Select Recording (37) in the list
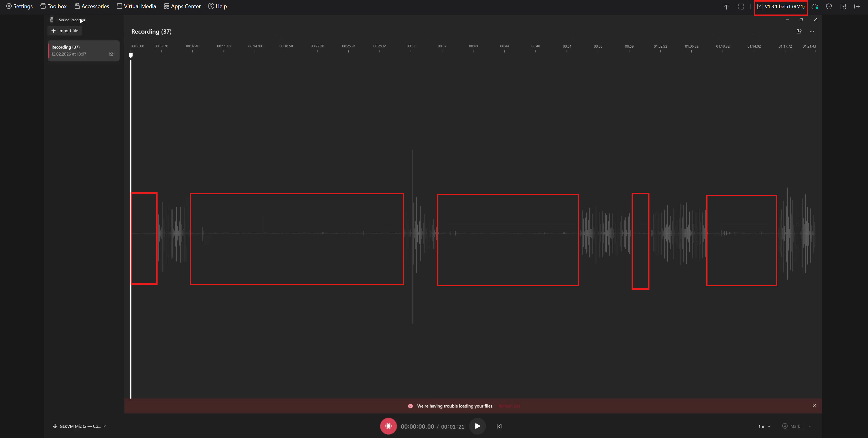The height and width of the screenshot is (438, 868). [x=83, y=51]
